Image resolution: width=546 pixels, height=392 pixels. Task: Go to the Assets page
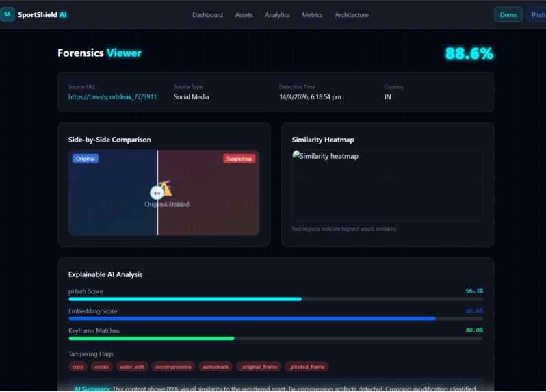click(244, 15)
